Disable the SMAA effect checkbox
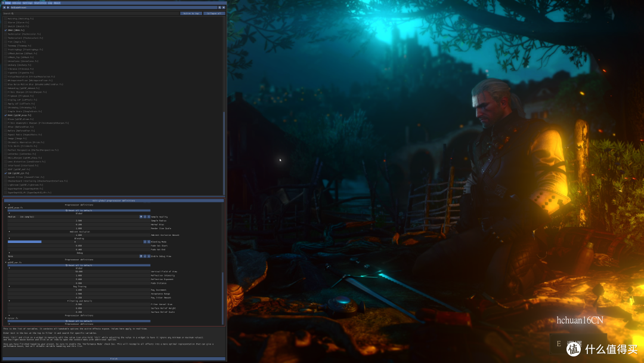The width and height of the screenshot is (644, 363). point(6,30)
